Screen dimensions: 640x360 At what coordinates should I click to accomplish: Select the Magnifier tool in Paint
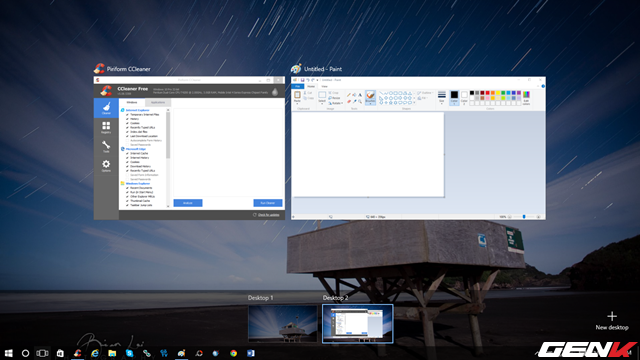[360, 101]
